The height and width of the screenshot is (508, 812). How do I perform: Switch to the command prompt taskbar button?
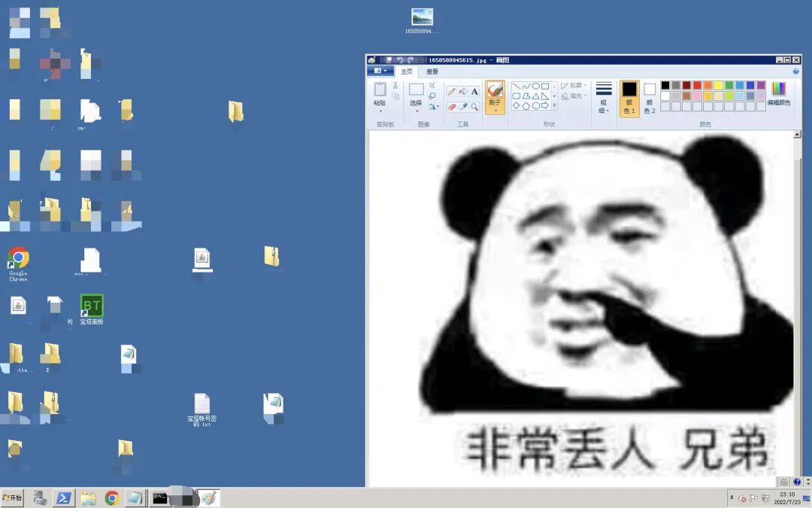[x=160, y=498]
